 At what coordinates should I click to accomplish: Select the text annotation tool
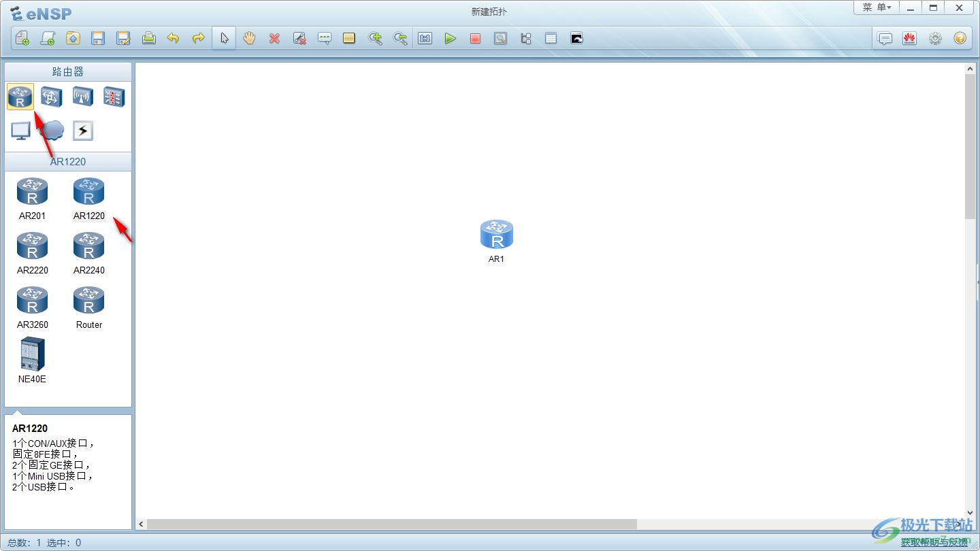pos(325,39)
